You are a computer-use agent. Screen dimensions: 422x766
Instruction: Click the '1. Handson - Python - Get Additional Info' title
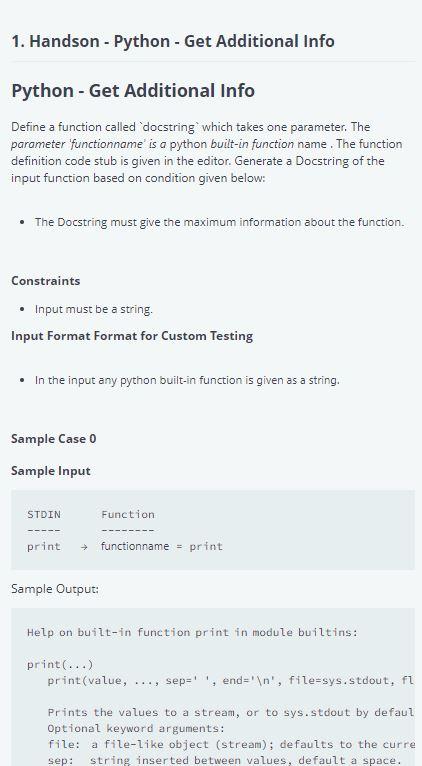pos(173,41)
